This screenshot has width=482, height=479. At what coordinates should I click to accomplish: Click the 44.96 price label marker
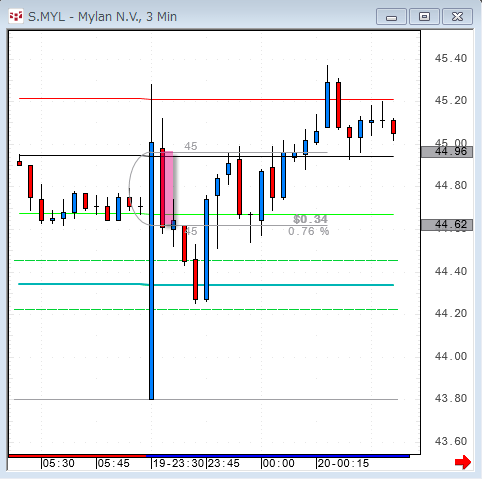(447, 152)
